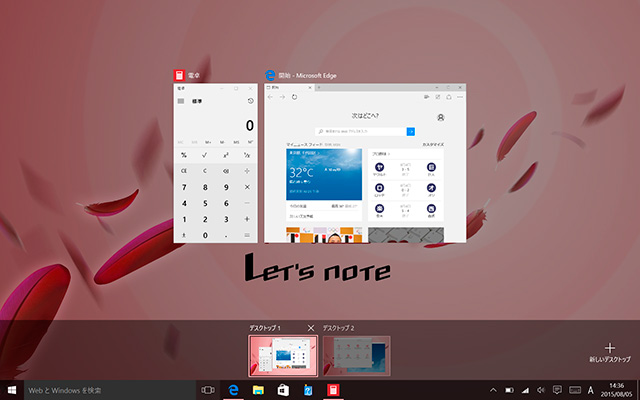Click the backspace key in Calculator
Image resolution: width=640 pixels, height=400 pixels.
click(x=226, y=171)
